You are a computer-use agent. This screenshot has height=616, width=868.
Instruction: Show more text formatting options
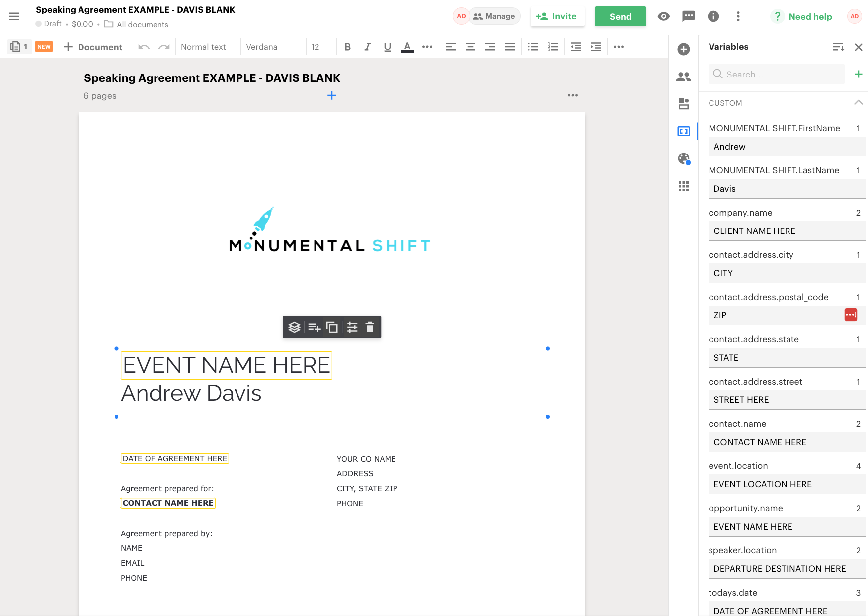click(x=427, y=47)
